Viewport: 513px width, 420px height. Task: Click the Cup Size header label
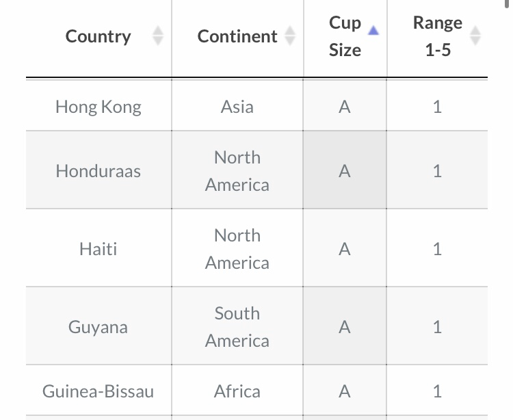point(345,36)
